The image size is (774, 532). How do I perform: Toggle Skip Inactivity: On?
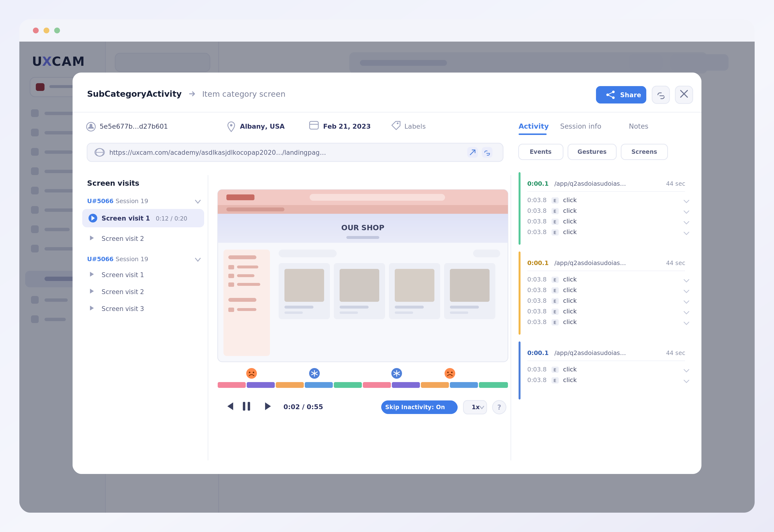(419, 407)
